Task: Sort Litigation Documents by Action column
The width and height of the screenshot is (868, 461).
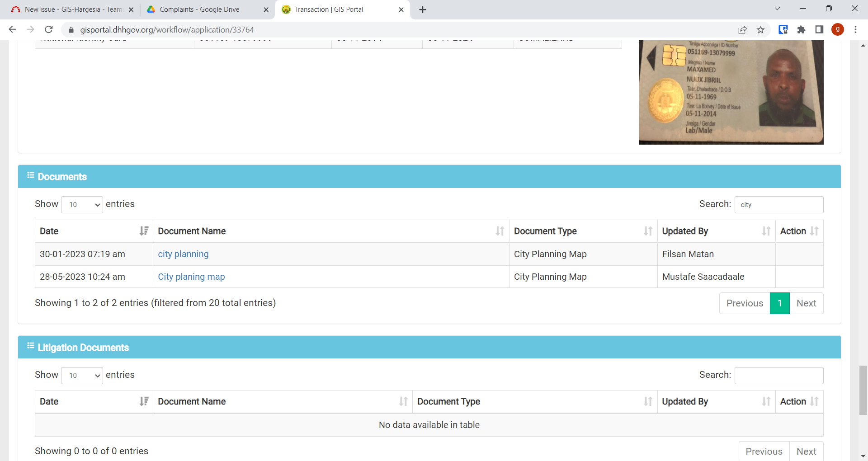Action: pos(799,401)
